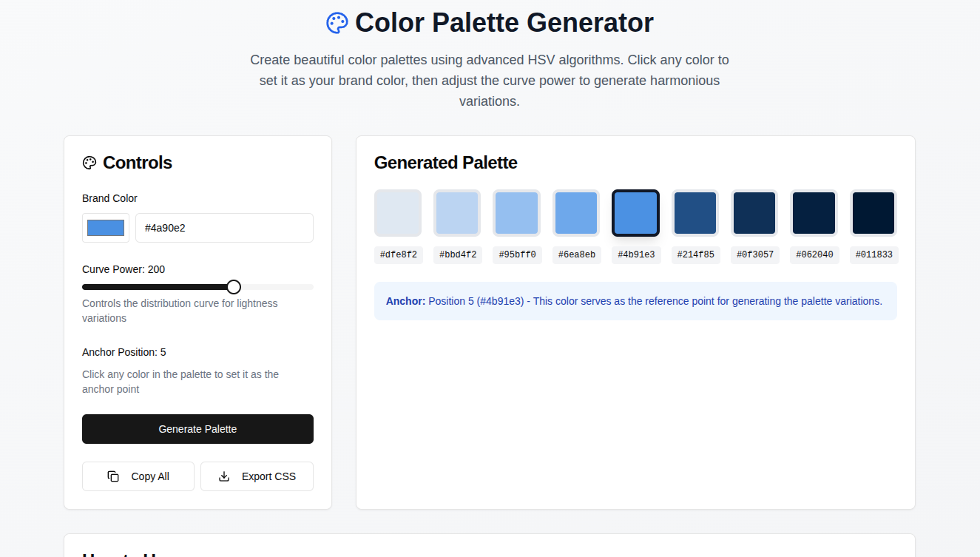Click the #062040 hex code label

[x=814, y=254]
